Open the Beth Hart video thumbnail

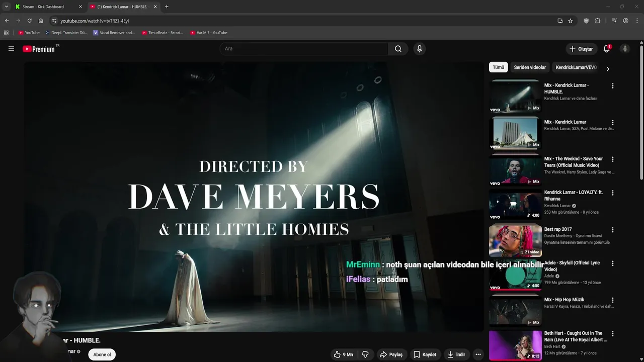515,346
